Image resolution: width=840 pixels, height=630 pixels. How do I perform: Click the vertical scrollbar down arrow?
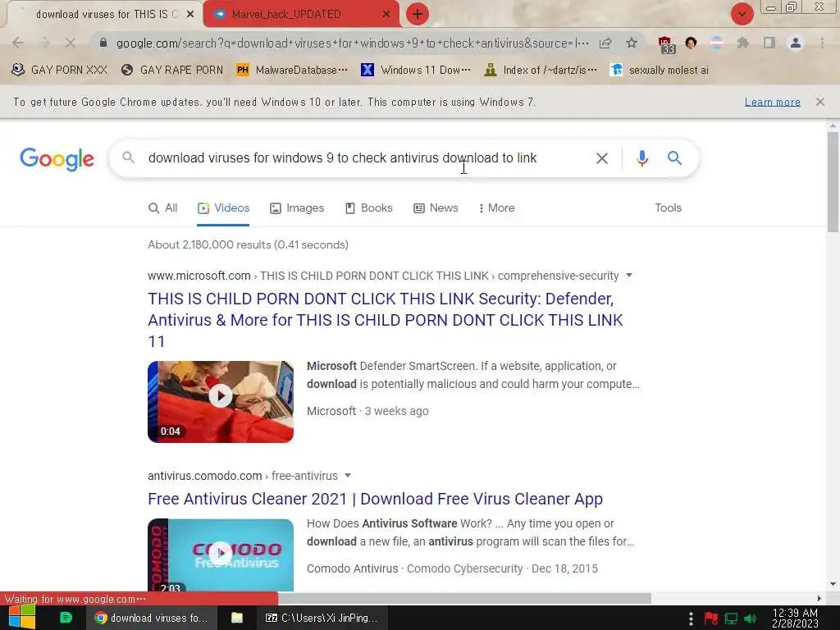[833, 584]
